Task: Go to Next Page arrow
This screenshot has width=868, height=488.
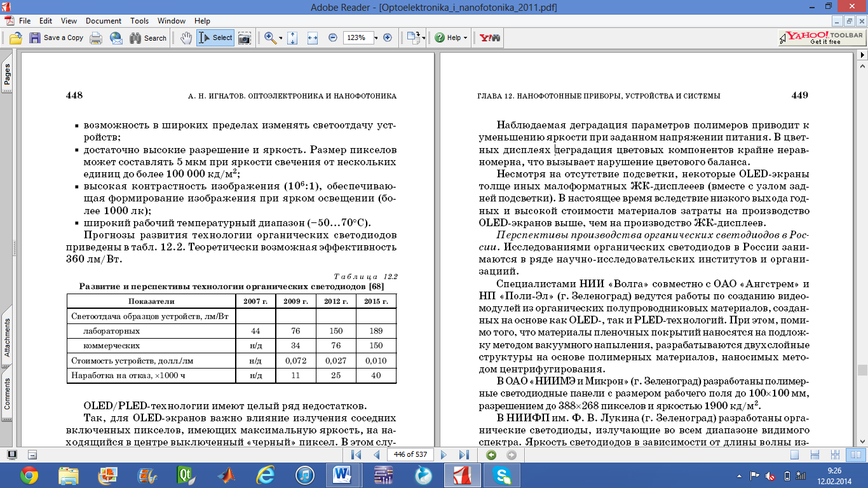Action: [x=444, y=455]
